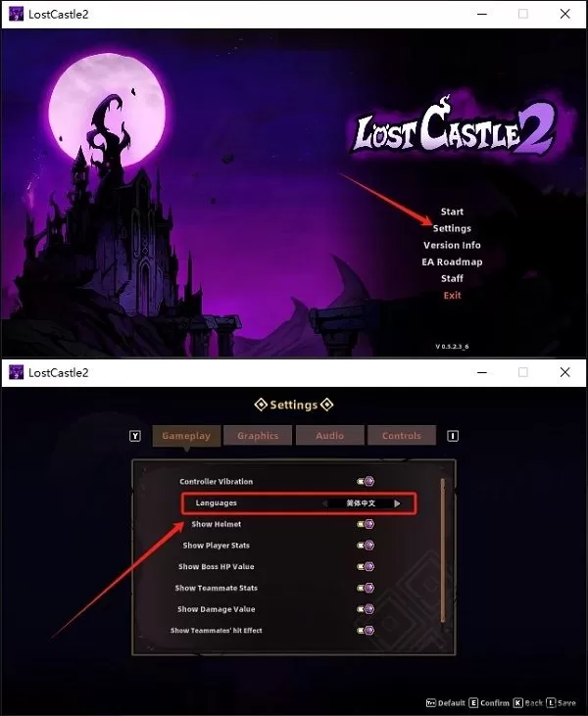Select previous language with the left arrow
The image size is (588, 716).
(x=324, y=503)
